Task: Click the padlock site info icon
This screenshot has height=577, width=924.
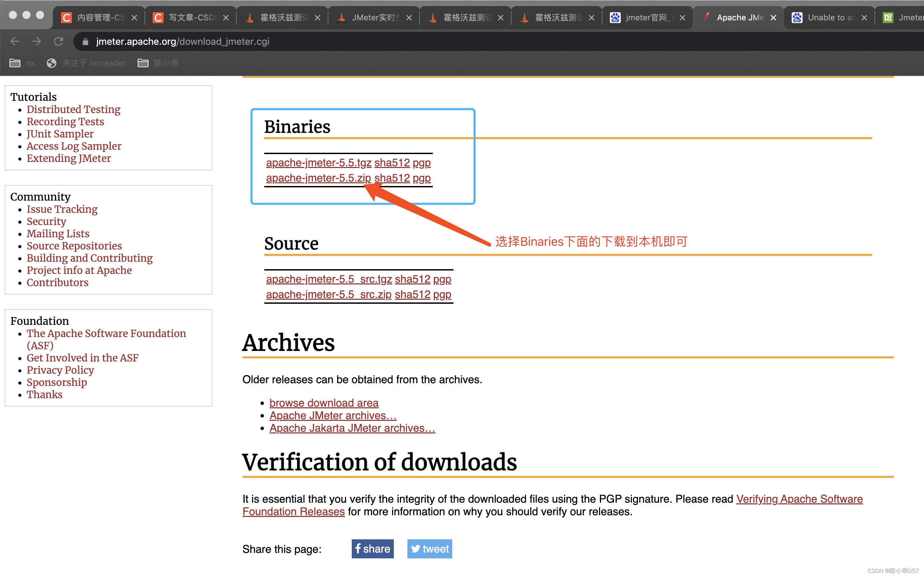Action: tap(85, 42)
